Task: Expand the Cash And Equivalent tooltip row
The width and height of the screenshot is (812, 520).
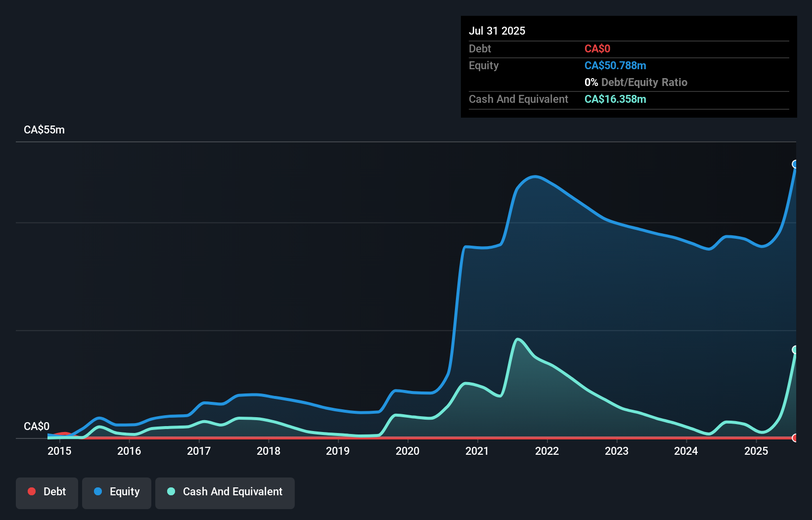Action: pos(518,99)
